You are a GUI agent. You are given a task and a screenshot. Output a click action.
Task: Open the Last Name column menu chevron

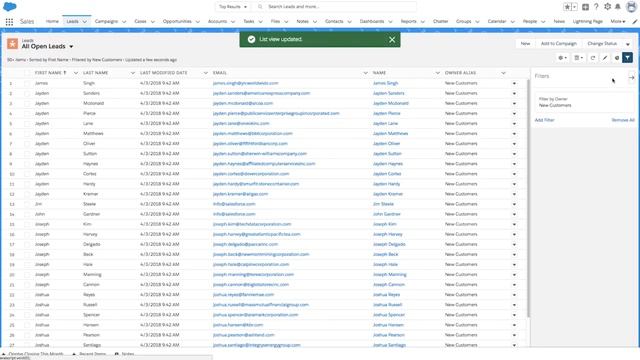point(133,73)
